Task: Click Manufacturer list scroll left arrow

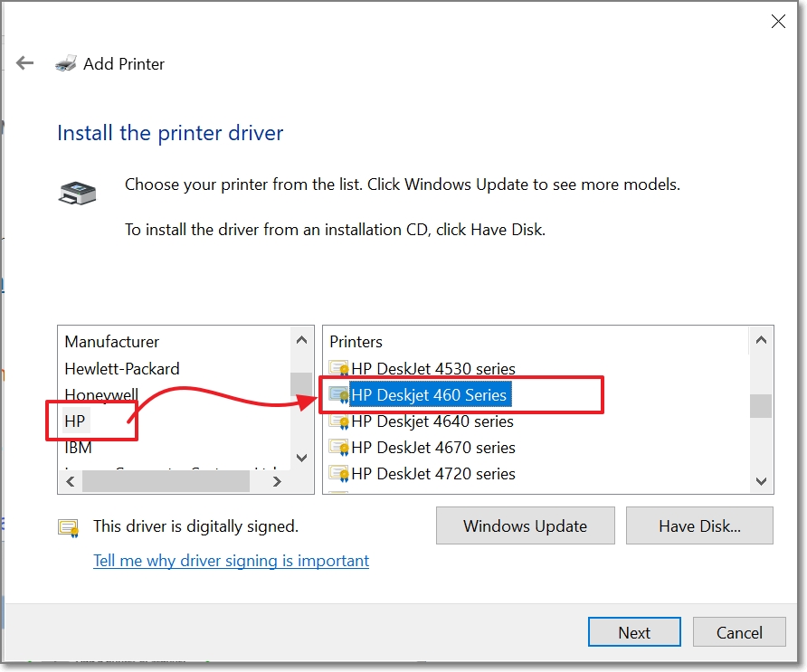Action: coord(71,482)
